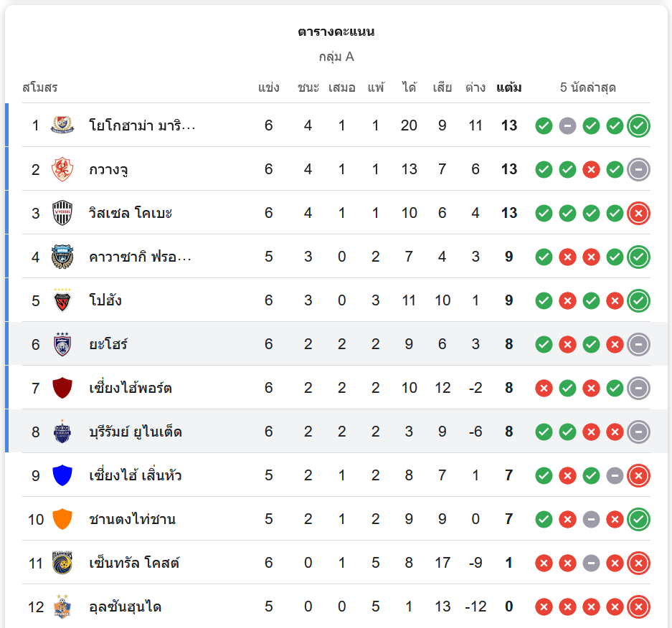Click the ตารางคะแนน table title

coord(336,32)
